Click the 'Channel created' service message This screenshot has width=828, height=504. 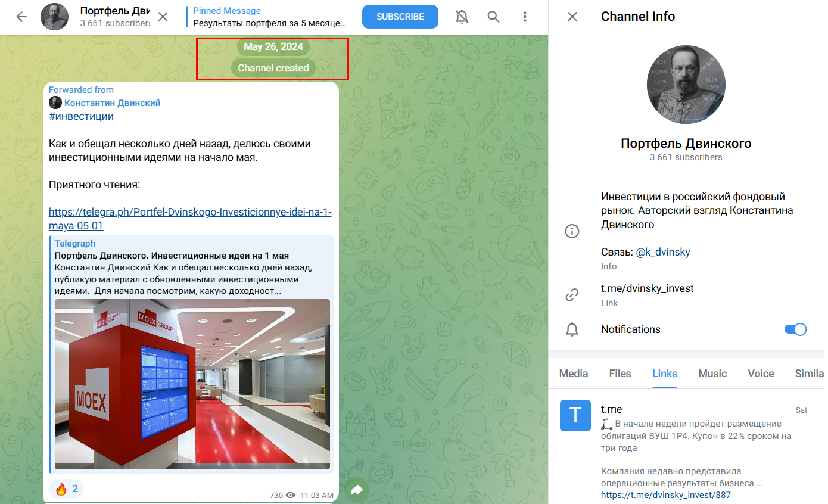(273, 68)
